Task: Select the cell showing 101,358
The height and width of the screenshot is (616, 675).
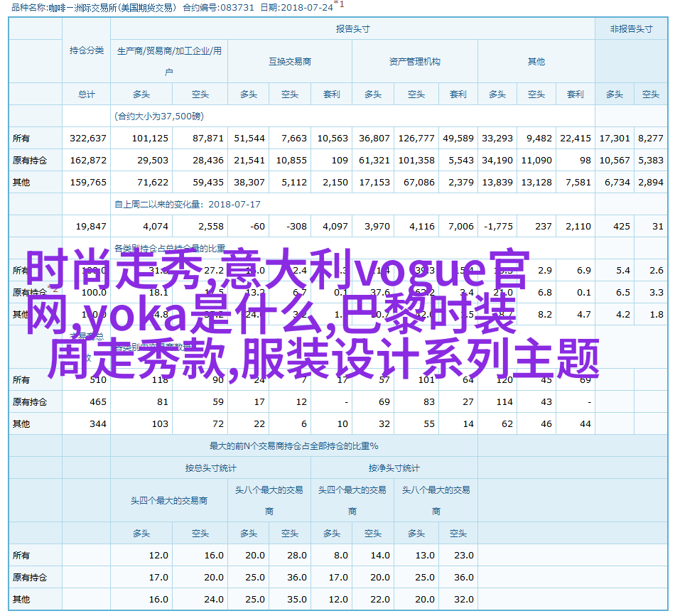Action: pos(416,160)
